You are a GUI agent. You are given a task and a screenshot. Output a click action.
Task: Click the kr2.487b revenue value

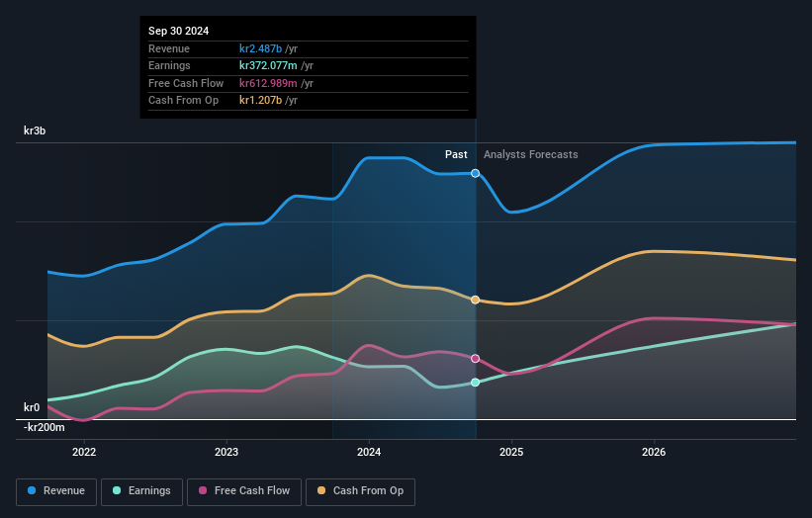[260, 48]
